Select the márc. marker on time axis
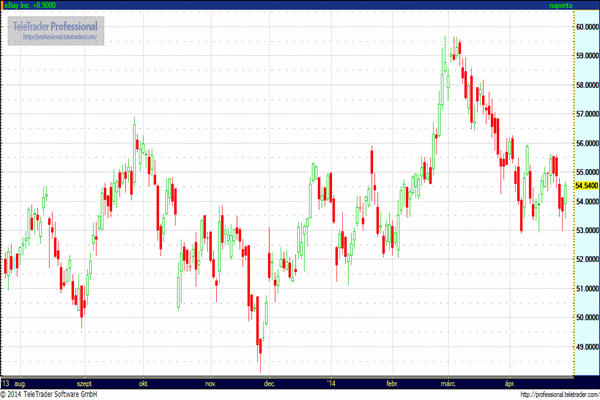 448,383
